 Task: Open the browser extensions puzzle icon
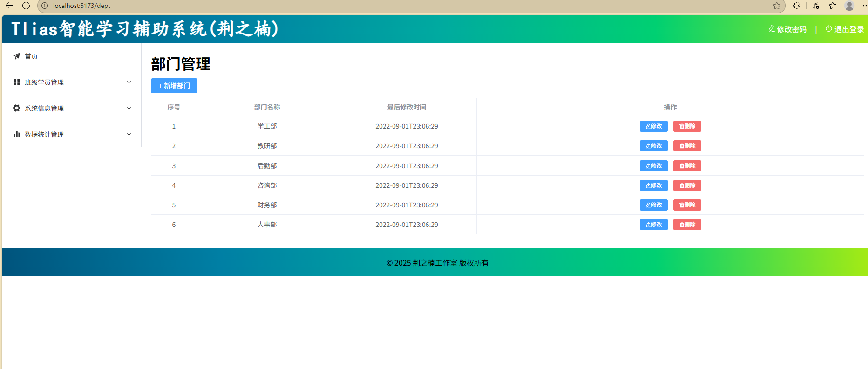(797, 6)
